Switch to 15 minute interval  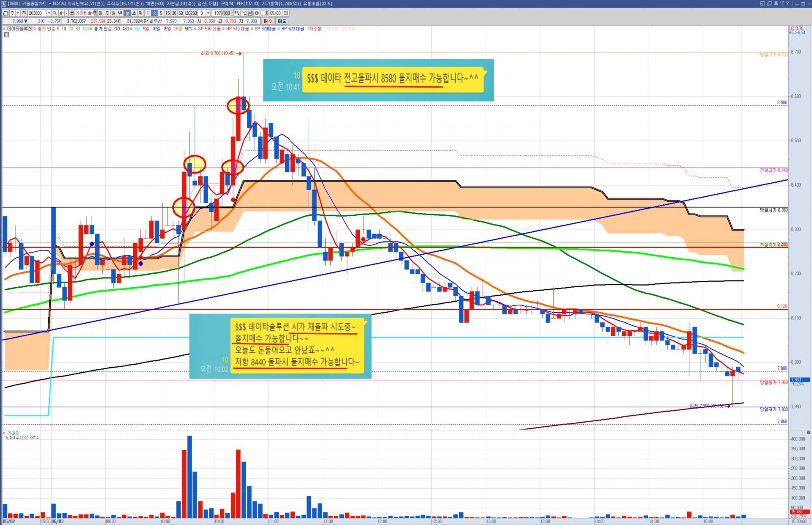coord(167,13)
